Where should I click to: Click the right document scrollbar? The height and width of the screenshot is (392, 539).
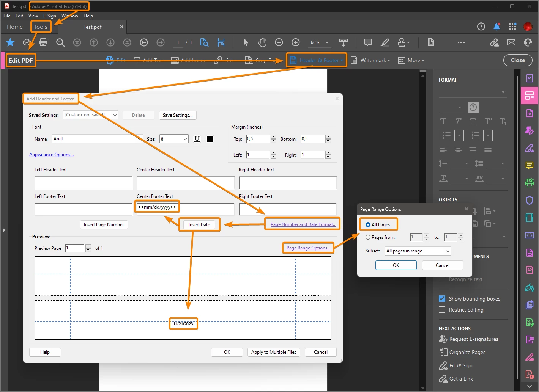tap(423, 230)
